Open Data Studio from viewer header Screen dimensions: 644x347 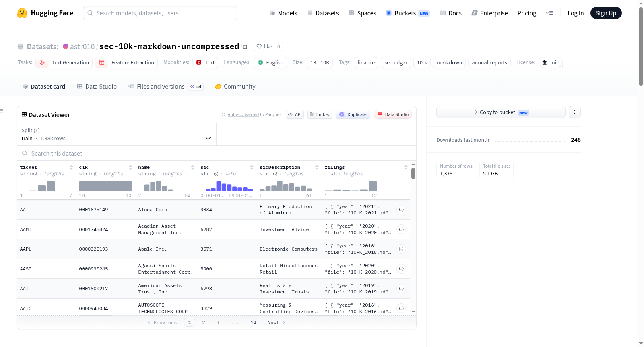(x=393, y=114)
